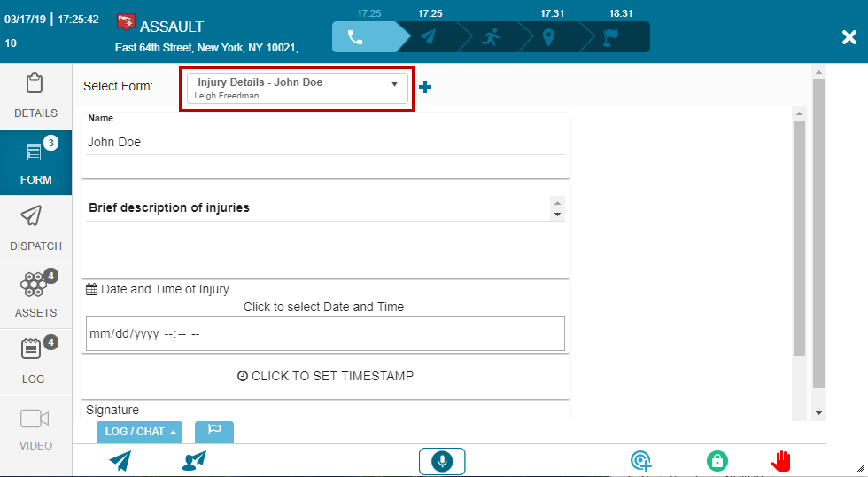Image resolution: width=868 pixels, height=477 pixels.
Task: Select the call received phone stage
Action: (x=364, y=37)
